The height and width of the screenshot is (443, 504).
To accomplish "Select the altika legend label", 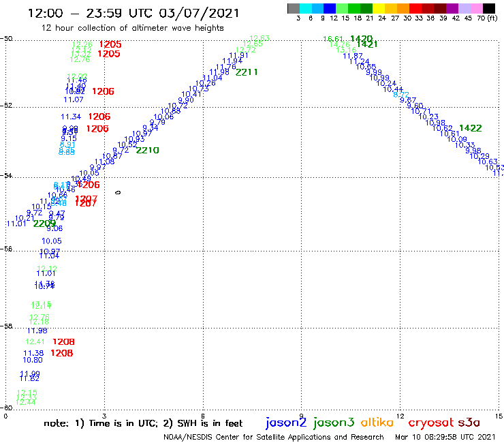I will click(x=377, y=422).
